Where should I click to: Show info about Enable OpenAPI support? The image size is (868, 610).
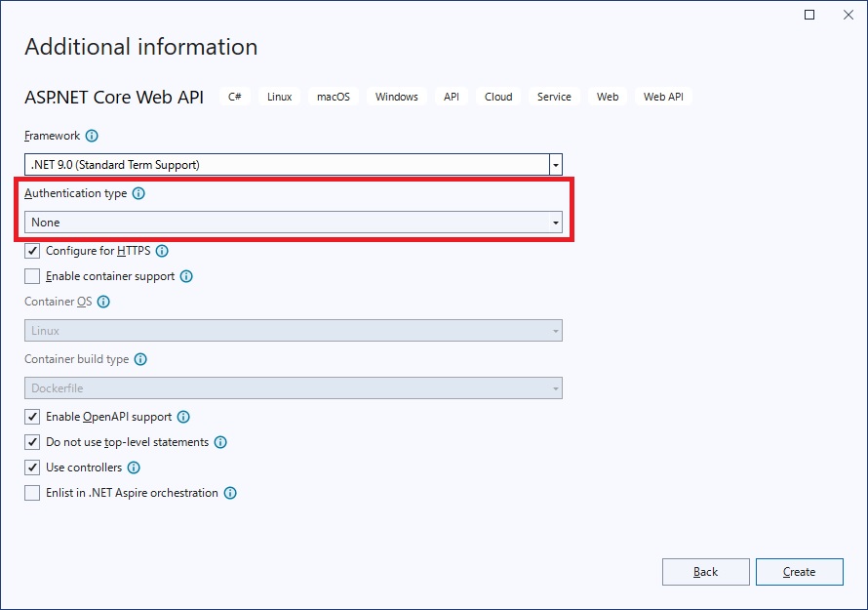(x=183, y=417)
